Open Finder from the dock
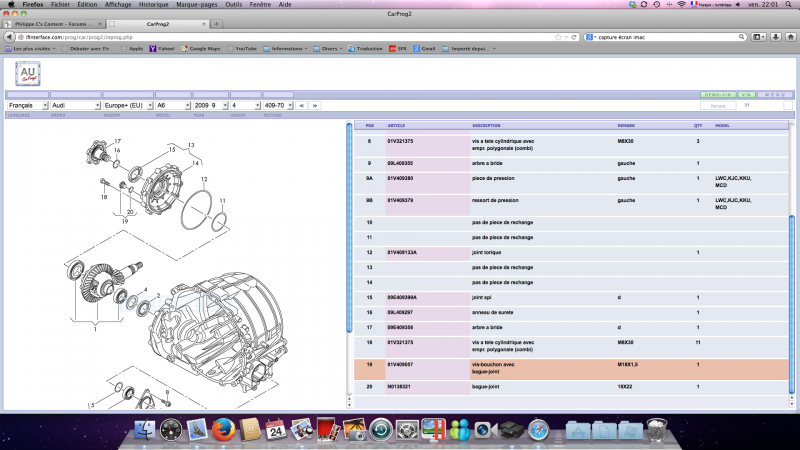The width and height of the screenshot is (800, 450). tap(144, 430)
